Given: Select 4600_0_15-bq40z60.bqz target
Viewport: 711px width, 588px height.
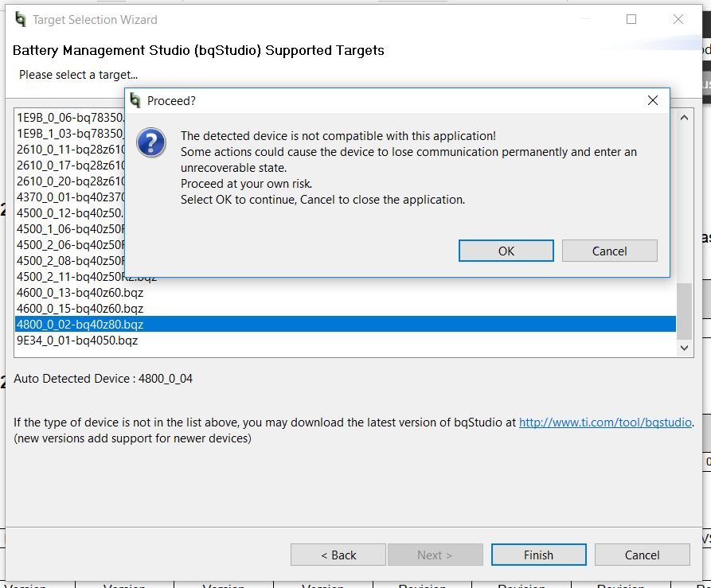Looking at the screenshot, I should 345,309.
